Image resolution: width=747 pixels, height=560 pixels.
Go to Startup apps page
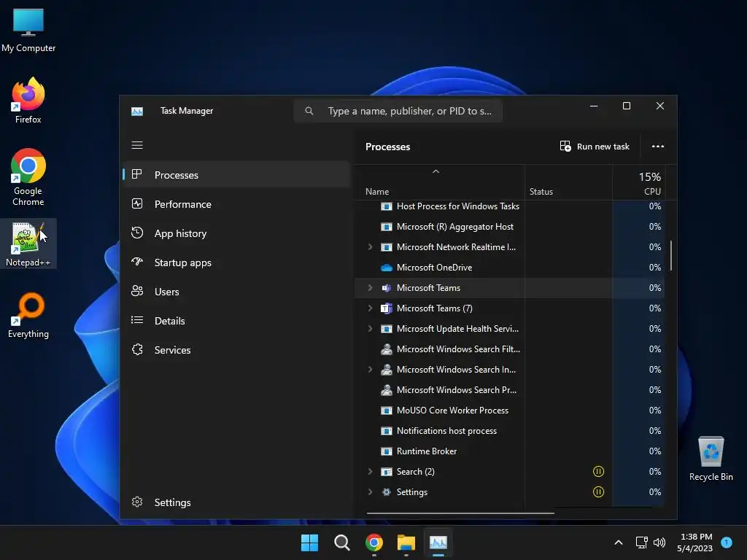click(x=237, y=262)
